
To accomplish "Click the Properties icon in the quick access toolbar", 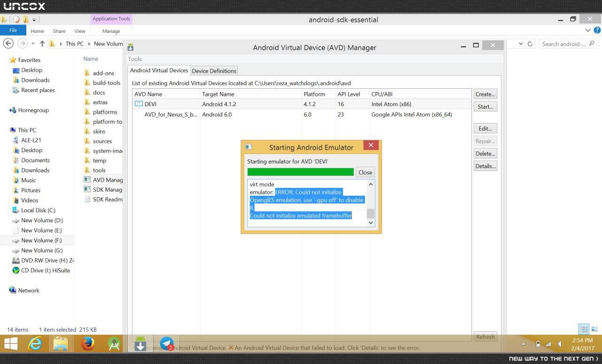I will (17, 20).
